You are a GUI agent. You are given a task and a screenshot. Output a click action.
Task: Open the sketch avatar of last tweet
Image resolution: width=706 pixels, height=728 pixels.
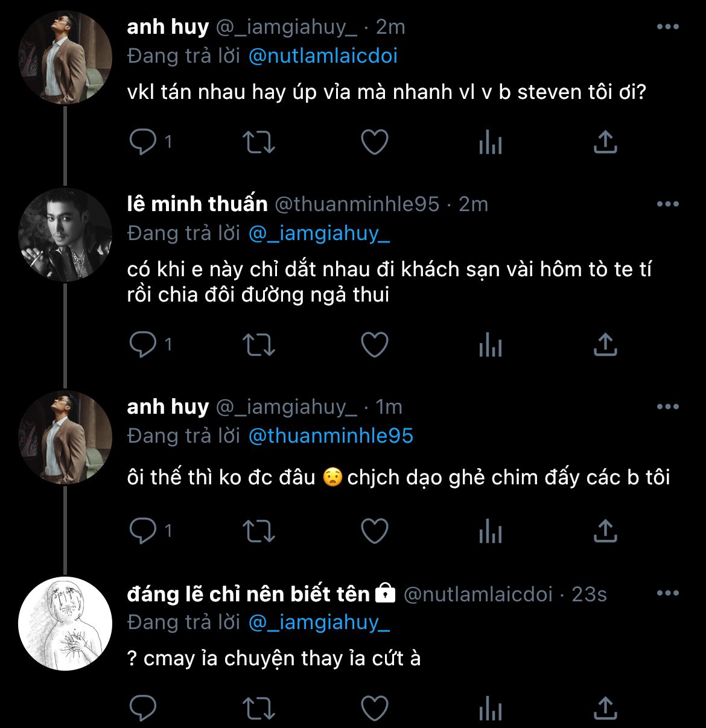click(65, 624)
